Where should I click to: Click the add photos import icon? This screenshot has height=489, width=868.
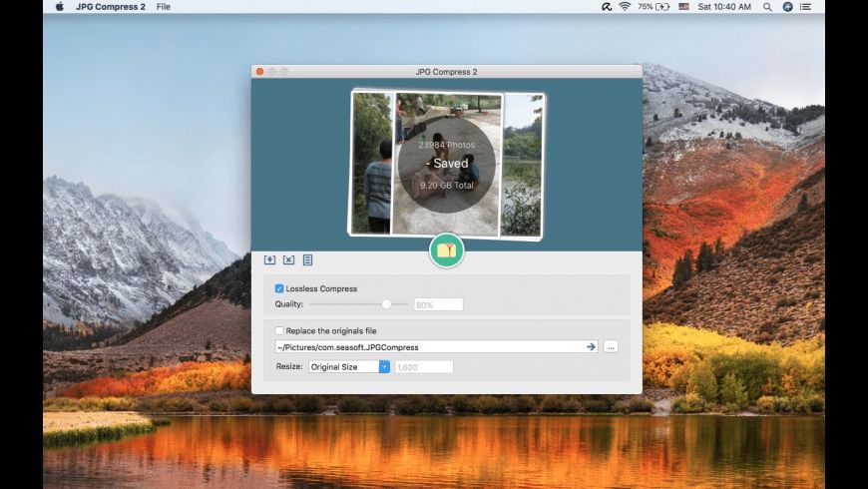269,259
